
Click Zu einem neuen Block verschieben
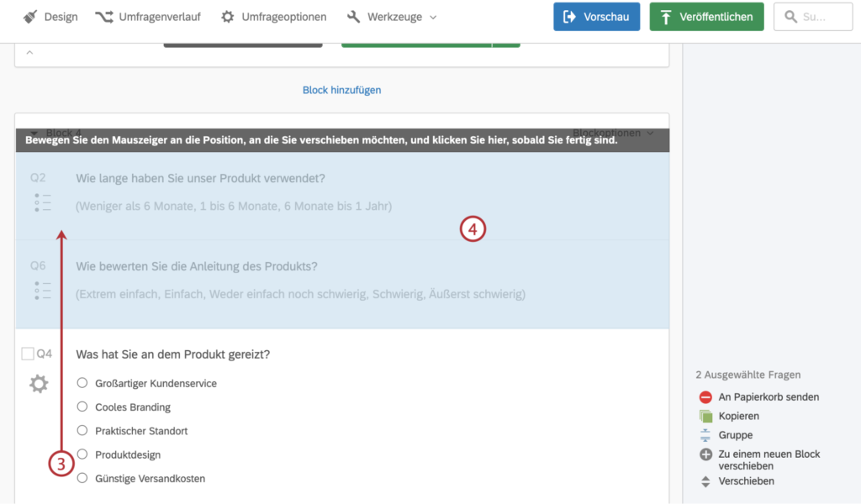[x=769, y=460]
